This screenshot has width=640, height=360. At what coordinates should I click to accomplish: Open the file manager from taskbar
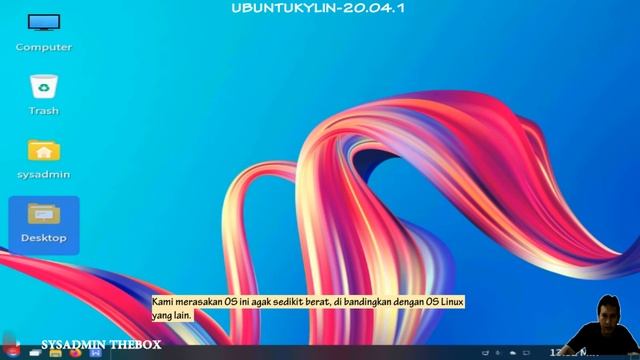(x=56, y=353)
